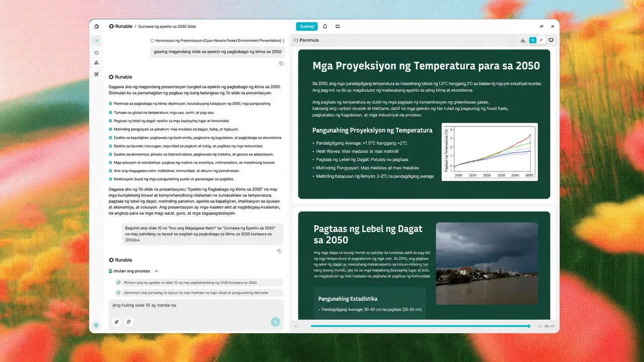Click the presentation screen icon in preview toolbar
644x362 pixels.
click(551, 40)
